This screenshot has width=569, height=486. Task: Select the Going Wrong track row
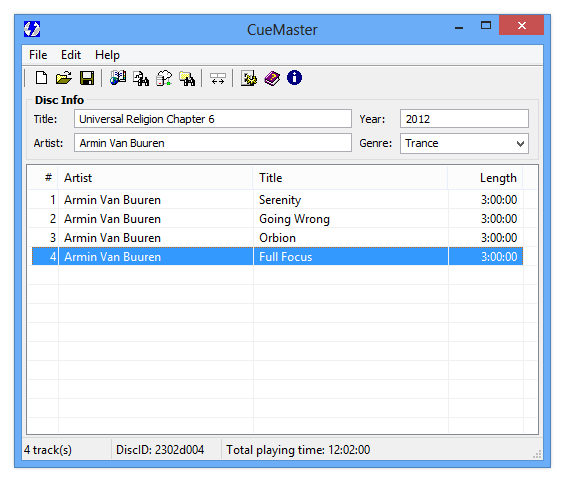(x=277, y=219)
